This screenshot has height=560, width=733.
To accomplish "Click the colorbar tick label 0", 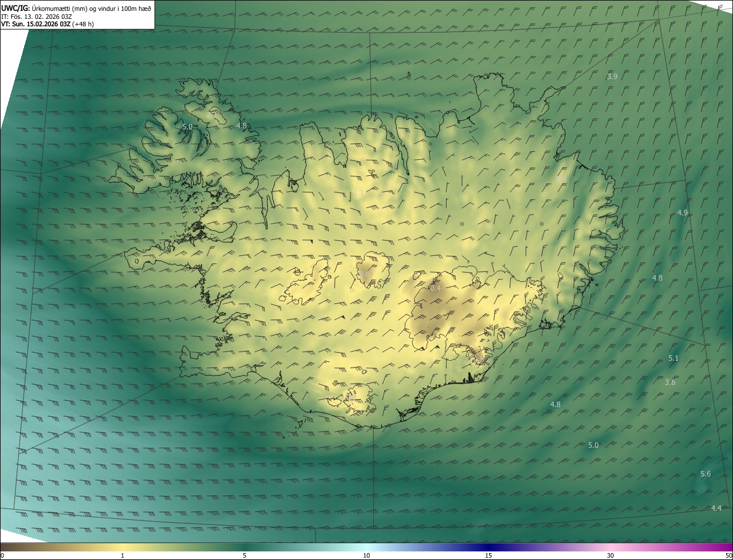I will tap(2, 555).
